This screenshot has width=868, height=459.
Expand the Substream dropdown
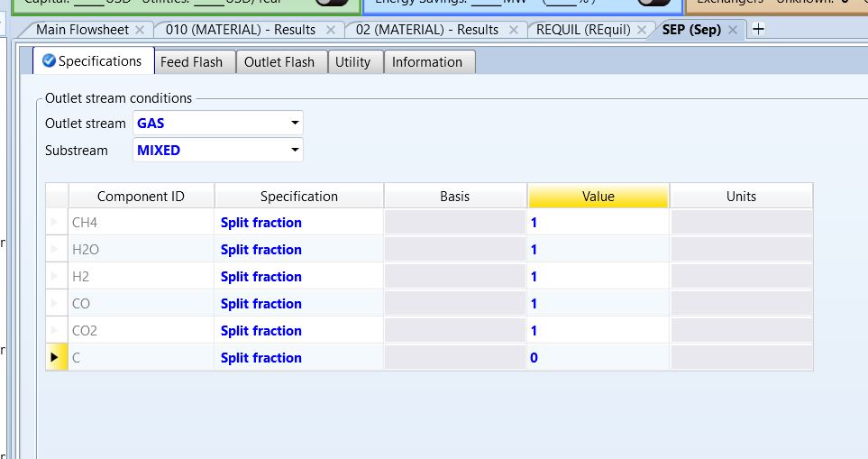point(295,150)
